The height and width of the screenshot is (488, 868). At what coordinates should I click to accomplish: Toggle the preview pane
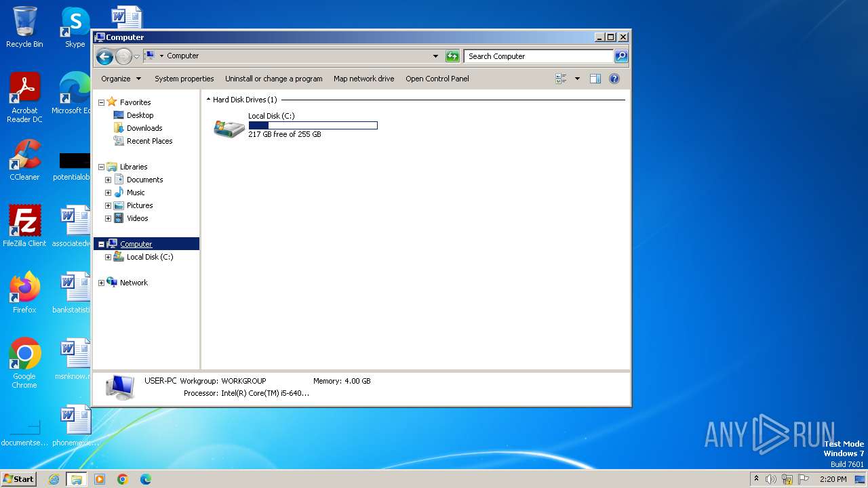pos(595,79)
